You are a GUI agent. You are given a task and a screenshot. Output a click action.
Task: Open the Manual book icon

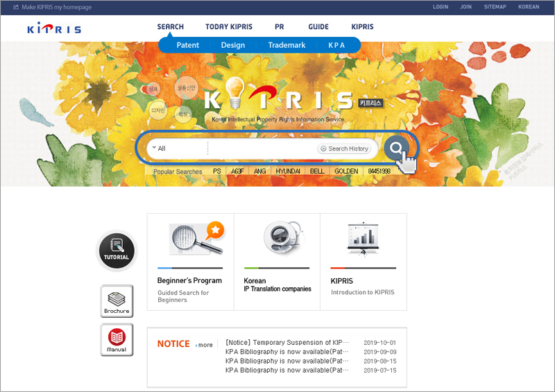(x=117, y=339)
